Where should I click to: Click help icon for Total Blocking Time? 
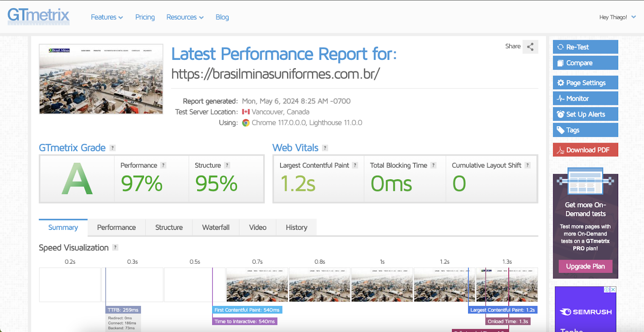433,165
